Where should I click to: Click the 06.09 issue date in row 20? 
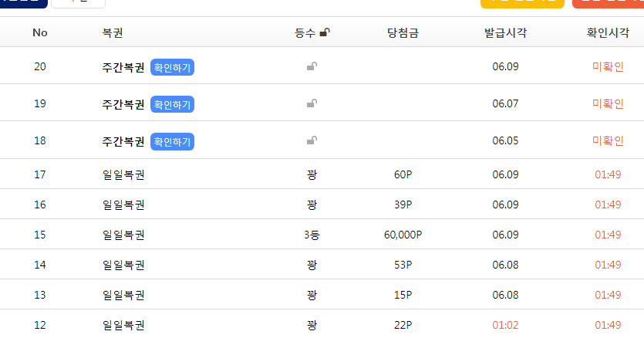pos(506,66)
